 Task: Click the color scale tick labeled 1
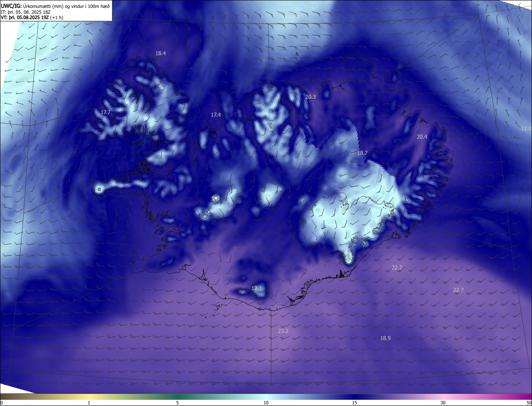click(x=89, y=403)
